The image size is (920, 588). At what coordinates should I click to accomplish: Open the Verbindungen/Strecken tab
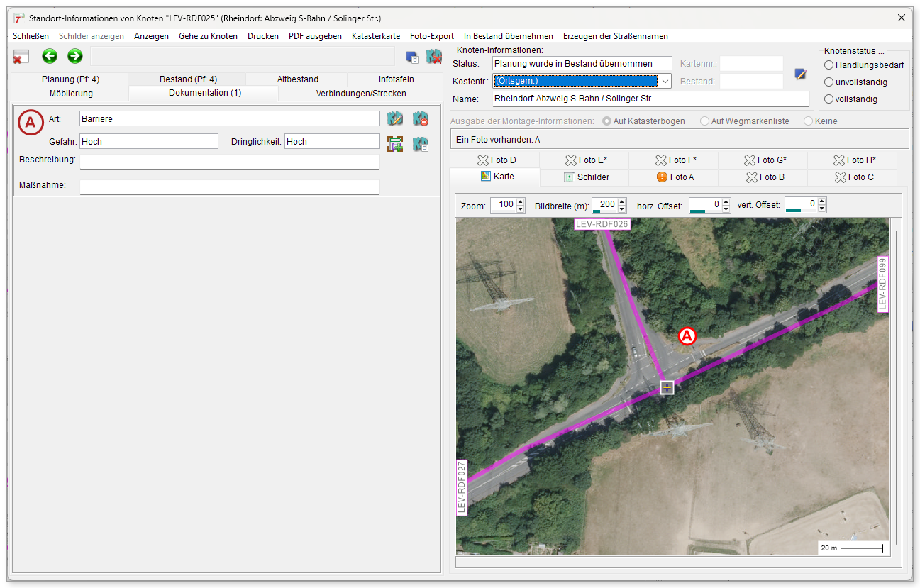361,94
